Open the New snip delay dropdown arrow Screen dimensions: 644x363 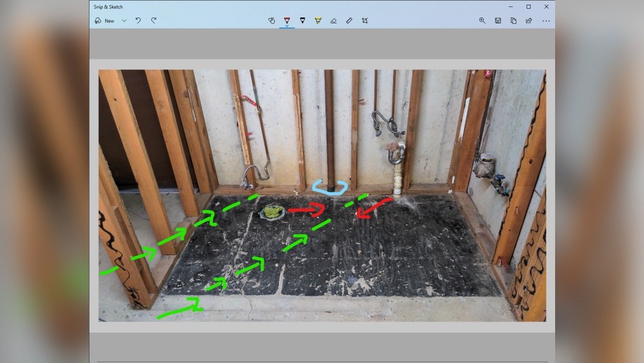124,21
